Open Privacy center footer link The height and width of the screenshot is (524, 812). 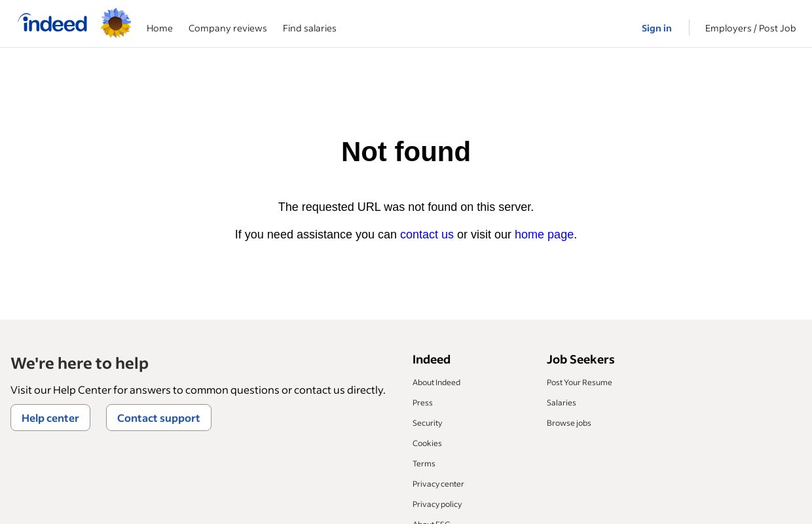(438, 484)
